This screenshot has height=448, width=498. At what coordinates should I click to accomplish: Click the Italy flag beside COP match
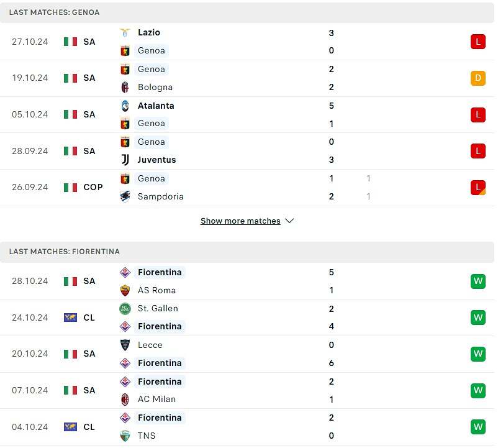pyautogui.click(x=70, y=187)
